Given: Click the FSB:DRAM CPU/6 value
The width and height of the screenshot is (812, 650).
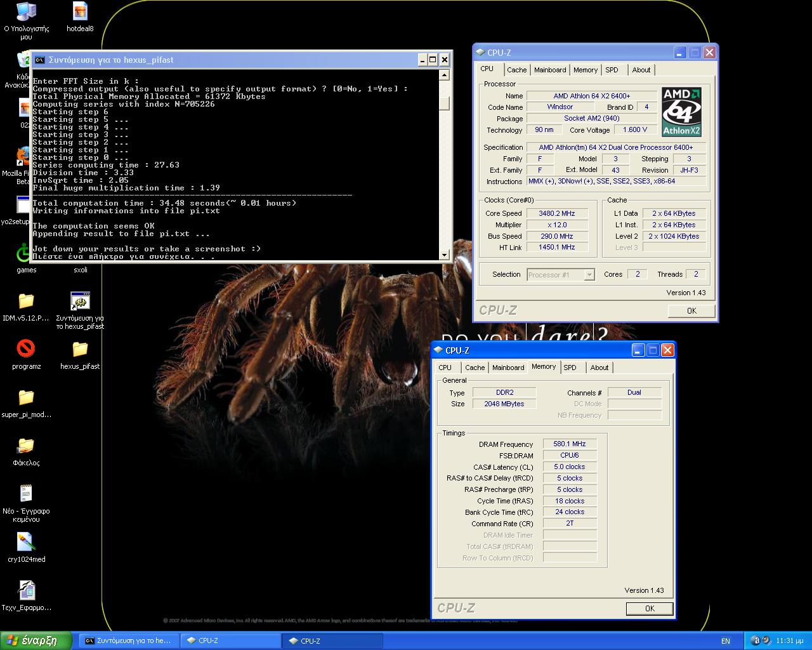Looking at the screenshot, I should point(570,455).
